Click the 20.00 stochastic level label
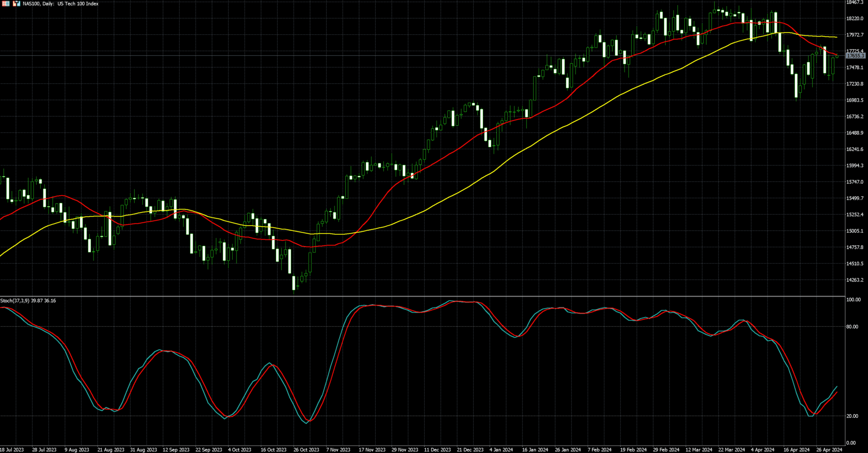This screenshot has height=453, width=868. tap(852, 416)
